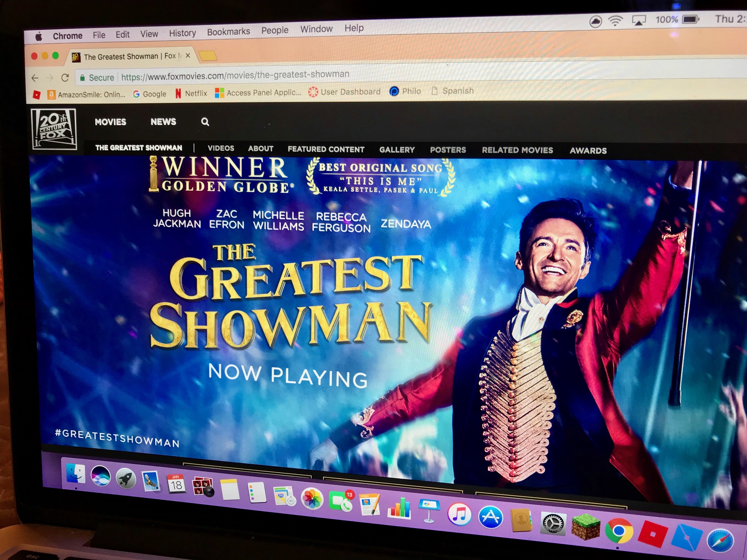Open the Photos pinwheel icon
The width and height of the screenshot is (747, 560).
[x=312, y=499]
